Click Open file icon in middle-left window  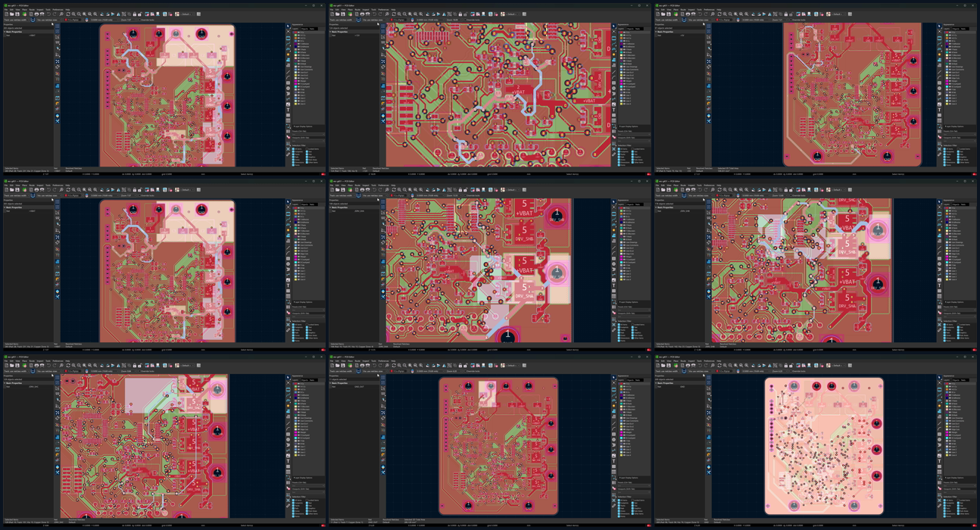point(11,190)
